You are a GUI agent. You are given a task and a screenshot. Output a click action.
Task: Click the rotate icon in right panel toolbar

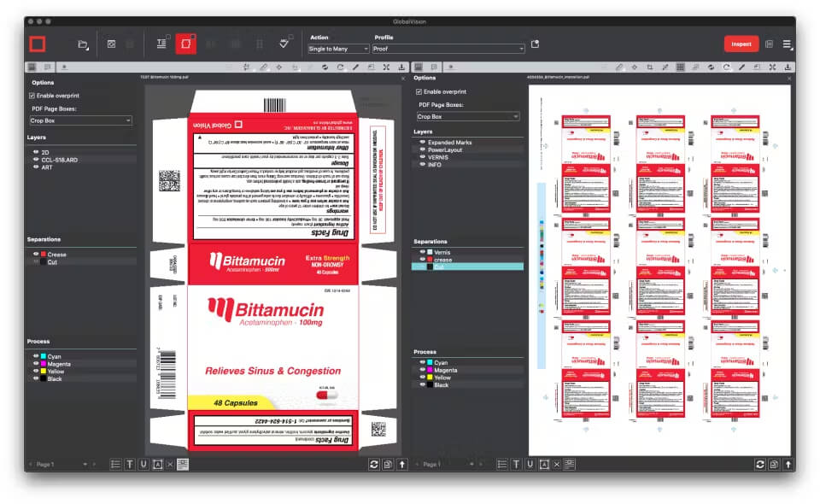(x=726, y=67)
